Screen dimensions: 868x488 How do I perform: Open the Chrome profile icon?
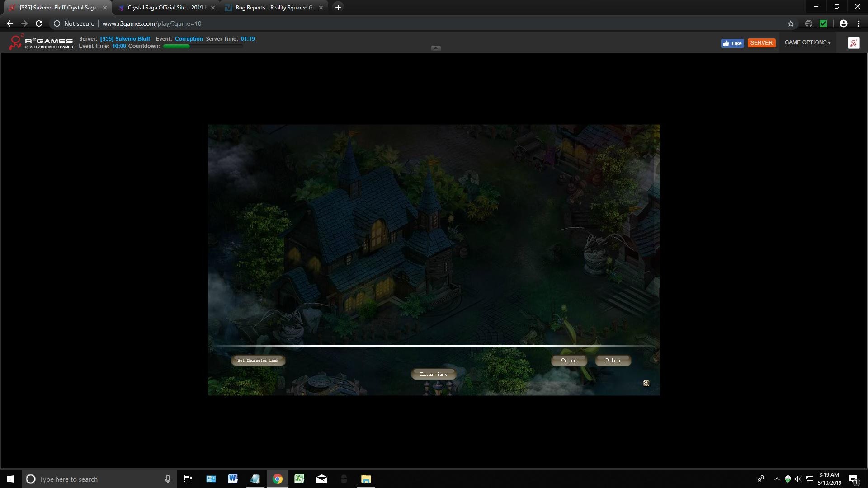(x=843, y=23)
